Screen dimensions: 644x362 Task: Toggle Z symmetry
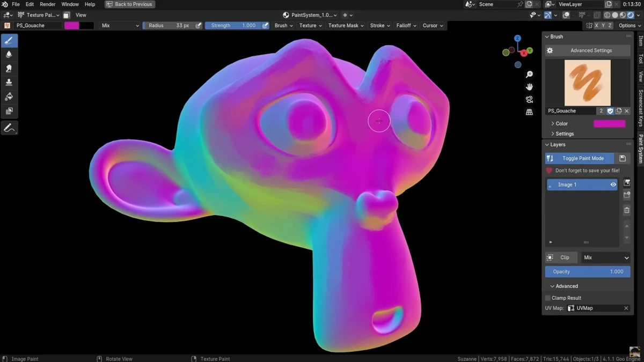610,26
